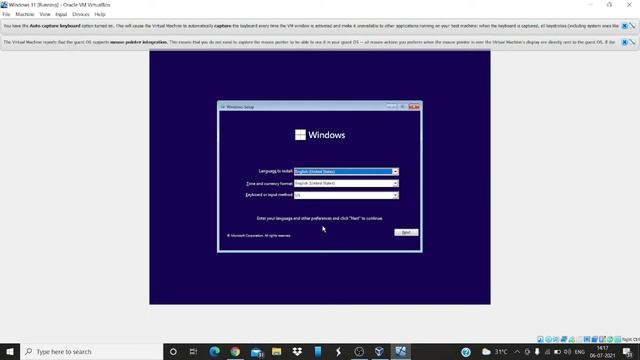
Task: Minimize the Windows Setup dialog
Action: click(391, 107)
